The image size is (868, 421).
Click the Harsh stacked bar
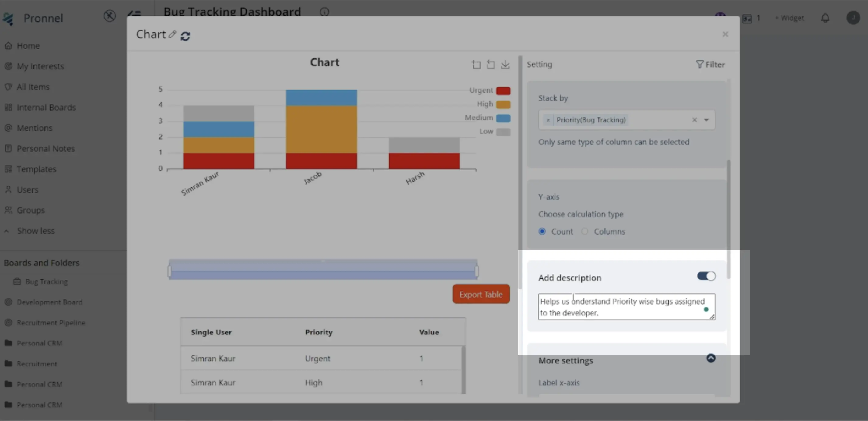424,153
